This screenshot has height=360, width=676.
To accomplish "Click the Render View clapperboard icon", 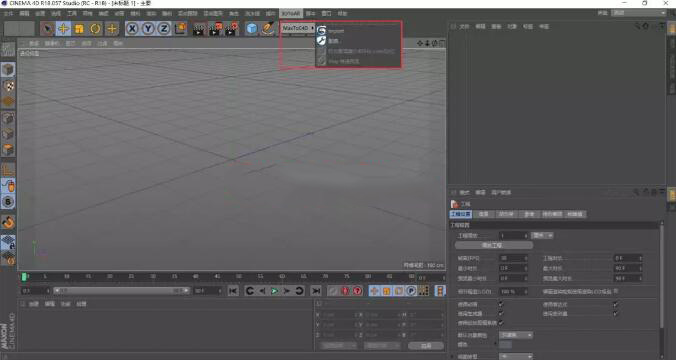I will pyautogui.click(x=199, y=29).
